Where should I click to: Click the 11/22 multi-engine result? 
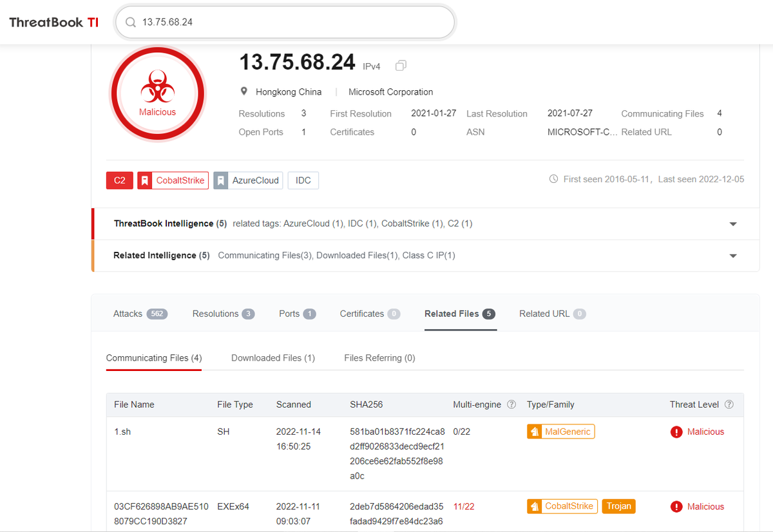[x=464, y=506]
